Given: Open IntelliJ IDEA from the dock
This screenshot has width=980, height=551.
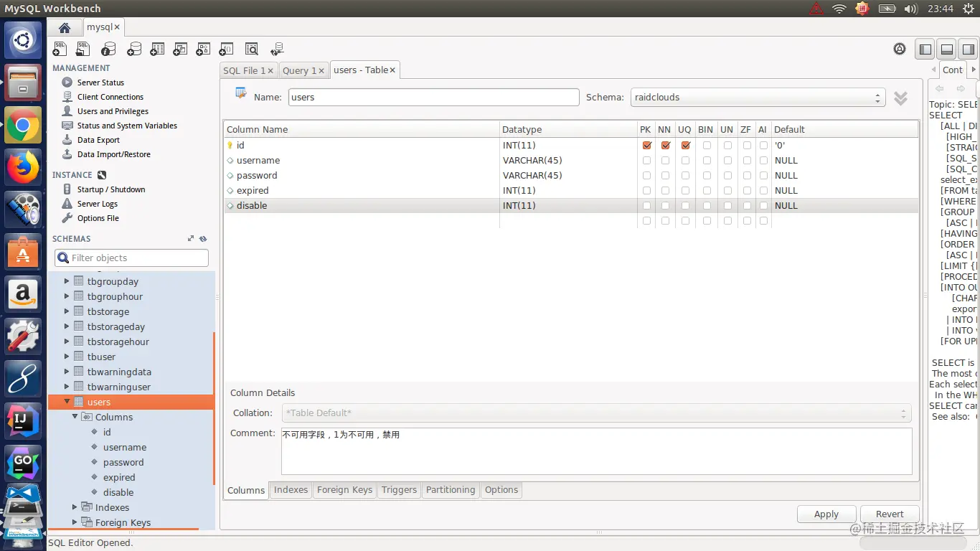Looking at the screenshot, I should click(23, 421).
